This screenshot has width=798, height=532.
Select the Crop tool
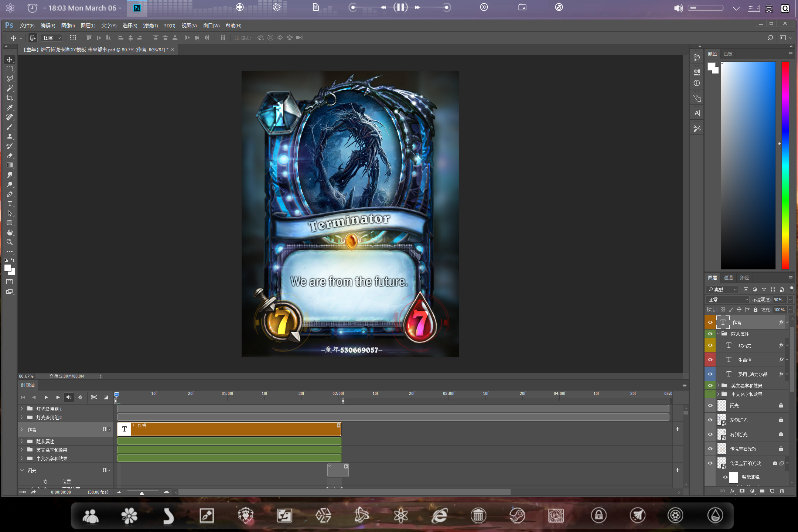pyautogui.click(x=10, y=98)
